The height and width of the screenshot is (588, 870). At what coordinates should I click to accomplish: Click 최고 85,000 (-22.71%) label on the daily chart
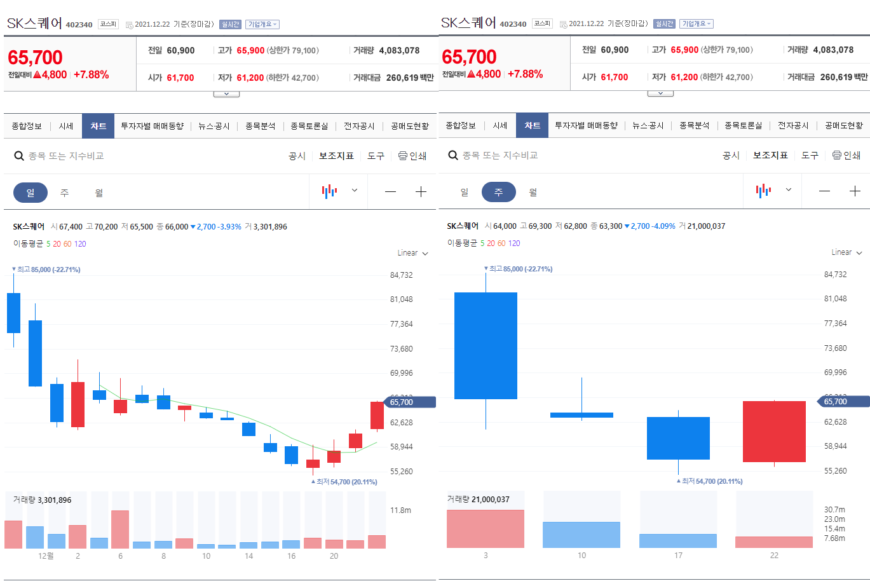point(46,270)
